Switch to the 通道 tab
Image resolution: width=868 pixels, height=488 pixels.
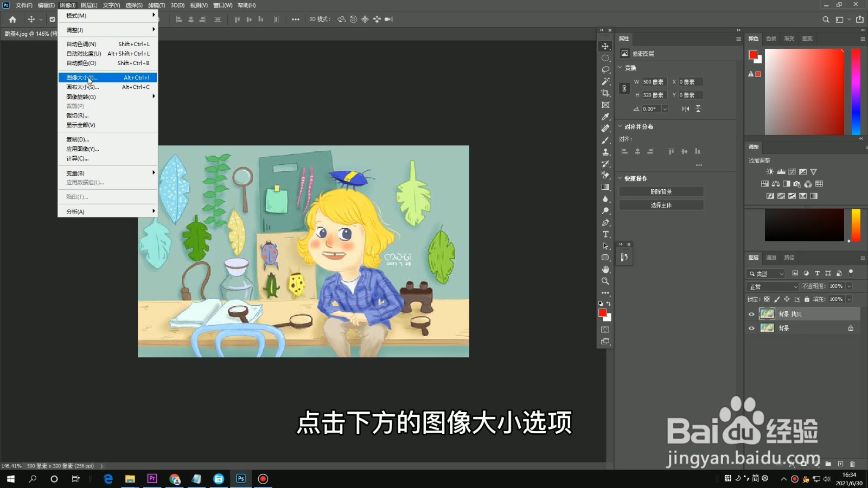pos(771,258)
